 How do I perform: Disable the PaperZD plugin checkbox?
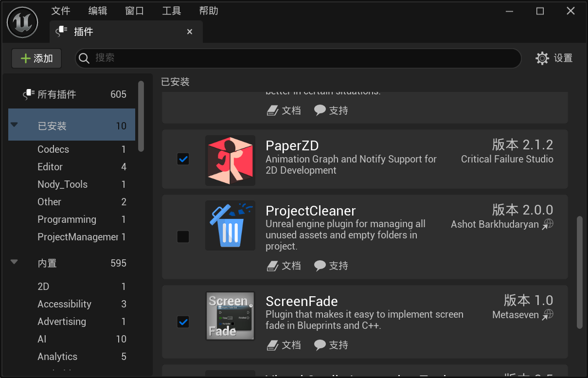coord(183,159)
